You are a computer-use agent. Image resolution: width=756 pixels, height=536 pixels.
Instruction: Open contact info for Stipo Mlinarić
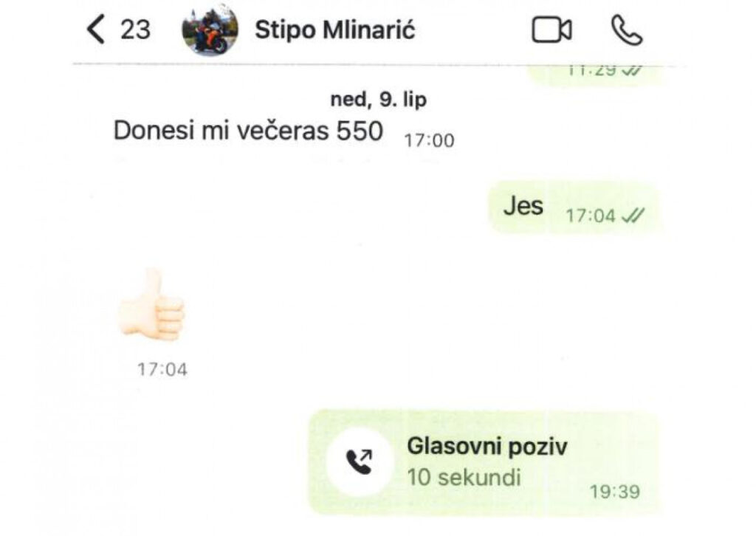click(x=334, y=30)
